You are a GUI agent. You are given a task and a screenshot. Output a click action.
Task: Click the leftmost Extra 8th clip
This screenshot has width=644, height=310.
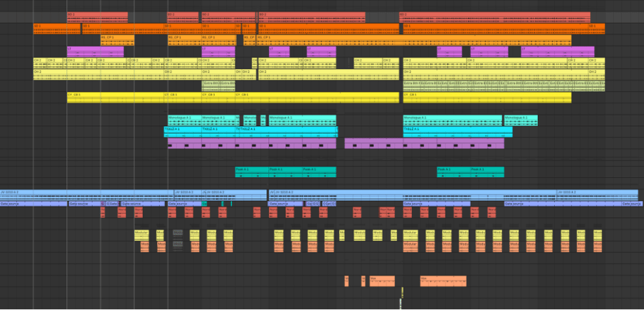[211, 85]
